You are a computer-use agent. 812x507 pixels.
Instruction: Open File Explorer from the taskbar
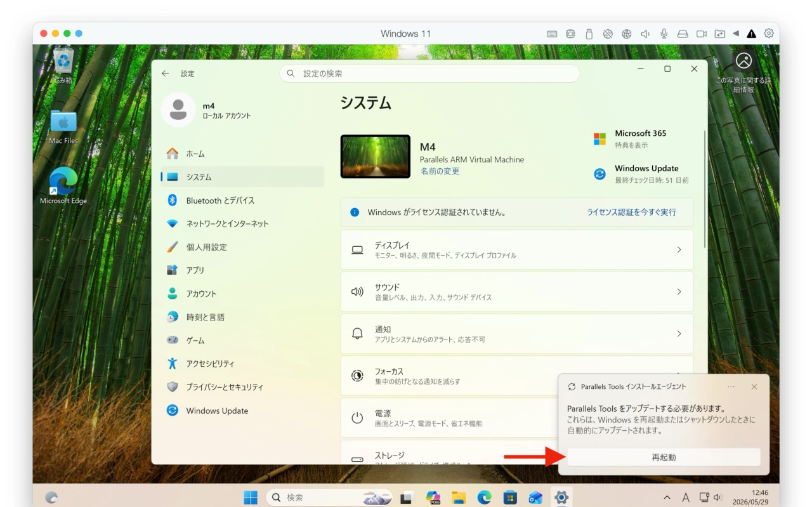pyautogui.click(x=459, y=497)
